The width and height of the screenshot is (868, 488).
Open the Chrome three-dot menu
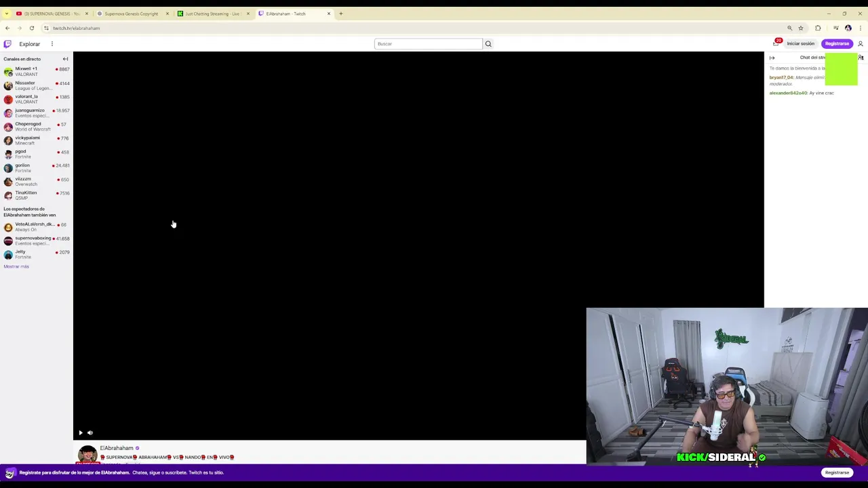pos(861,28)
